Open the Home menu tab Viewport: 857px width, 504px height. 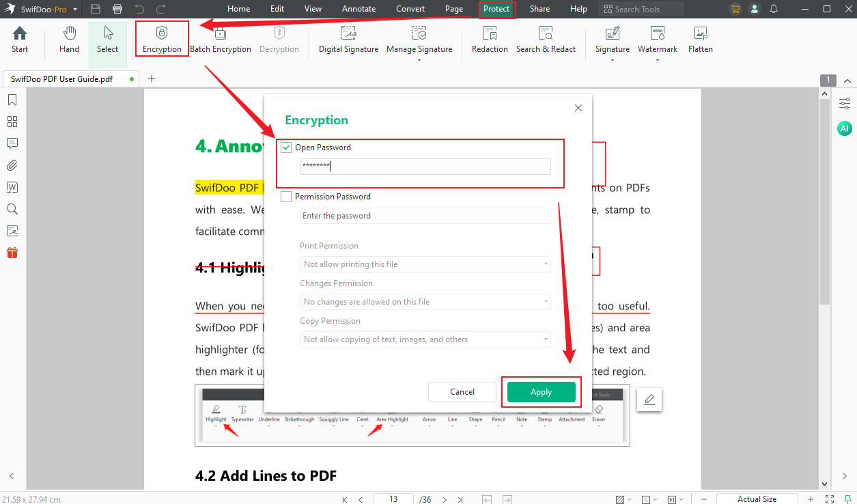pos(238,9)
